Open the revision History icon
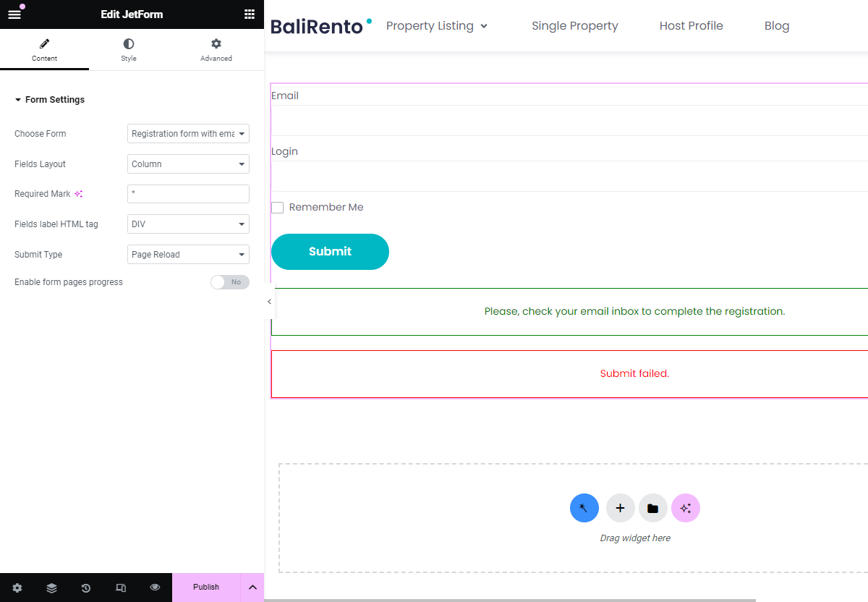This screenshot has height=602, width=868. coord(86,588)
